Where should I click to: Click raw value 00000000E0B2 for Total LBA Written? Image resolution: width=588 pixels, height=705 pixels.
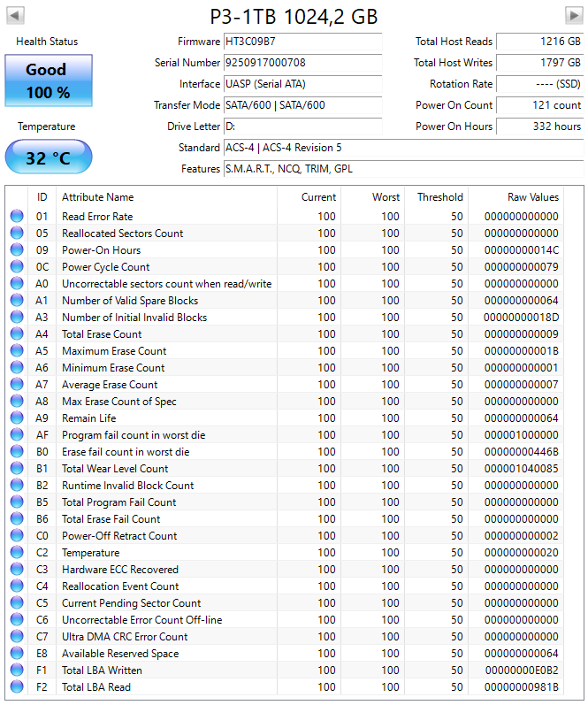[x=522, y=671]
